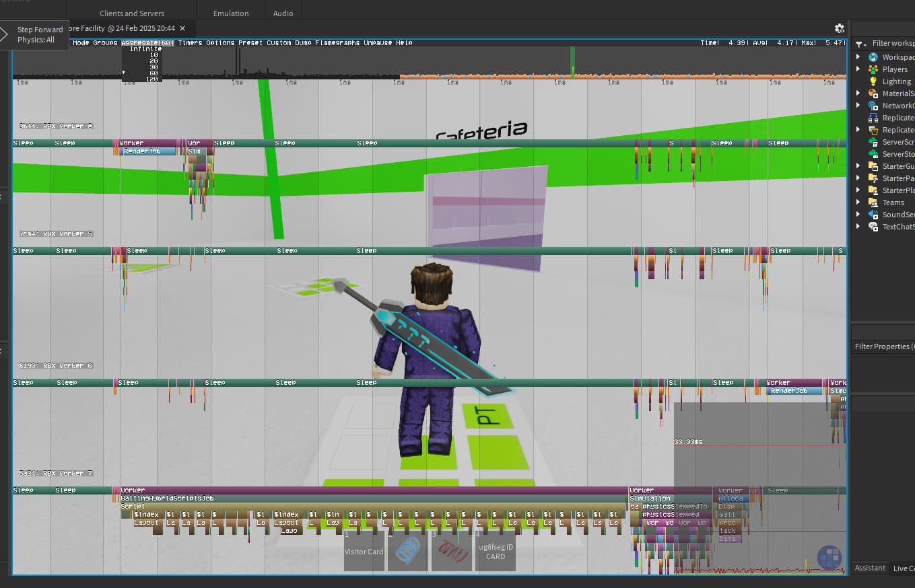
Task: Click the SoundService speaker icon
Action: coord(873,215)
